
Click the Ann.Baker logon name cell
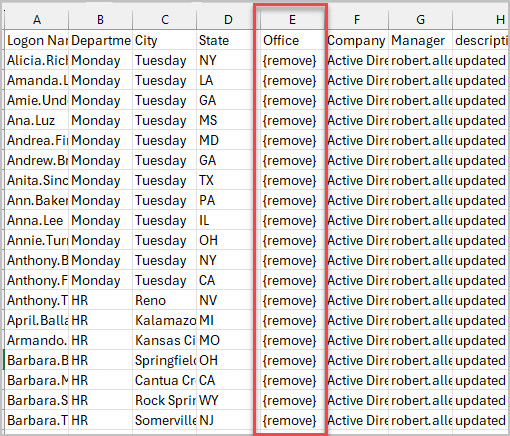(x=37, y=200)
